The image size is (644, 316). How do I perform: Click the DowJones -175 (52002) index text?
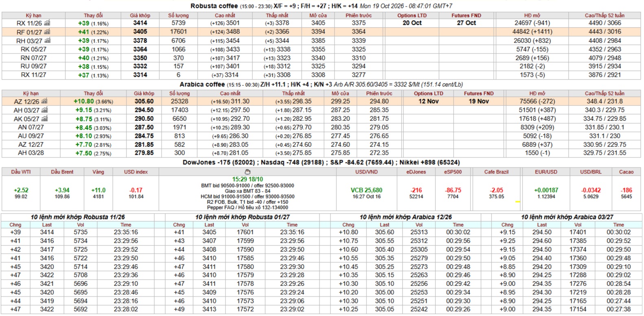click(x=219, y=162)
